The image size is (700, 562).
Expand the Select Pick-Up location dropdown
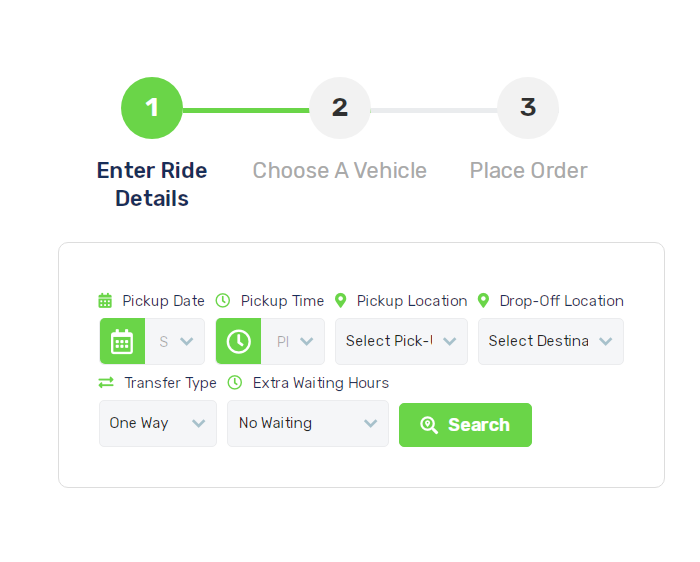[401, 341]
